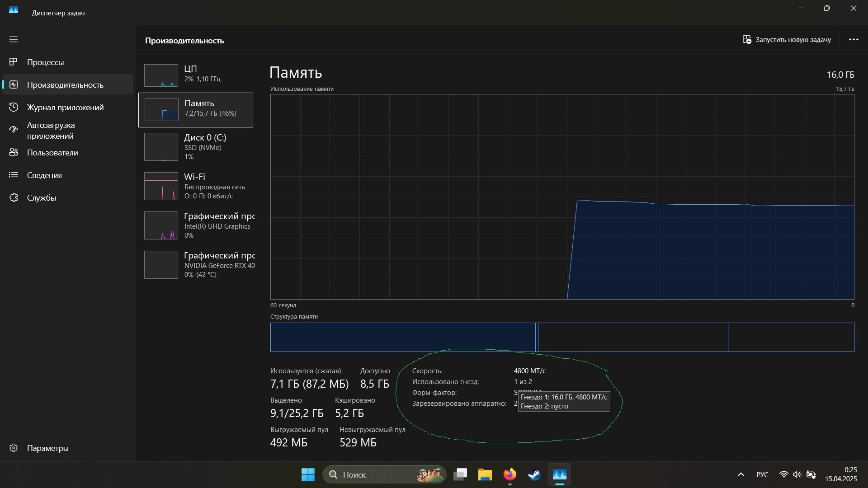Open Пользователи users icon
The height and width of the screenshot is (488, 868).
point(14,152)
